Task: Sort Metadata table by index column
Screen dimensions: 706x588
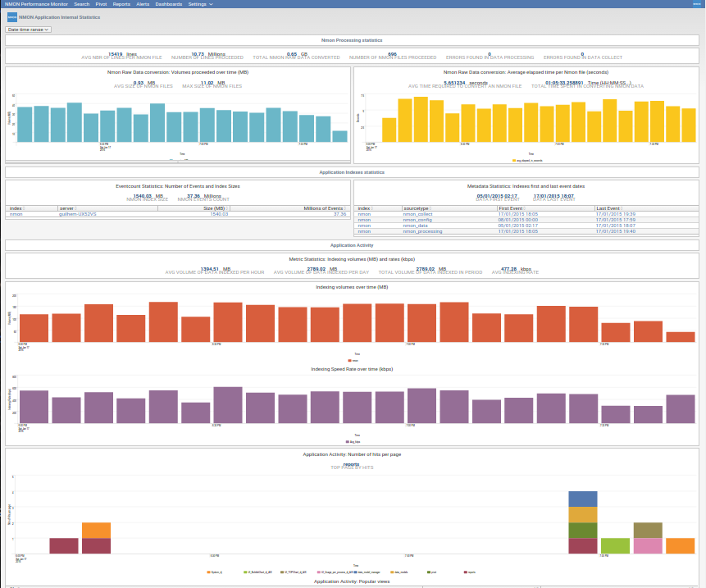Action: coord(365,208)
